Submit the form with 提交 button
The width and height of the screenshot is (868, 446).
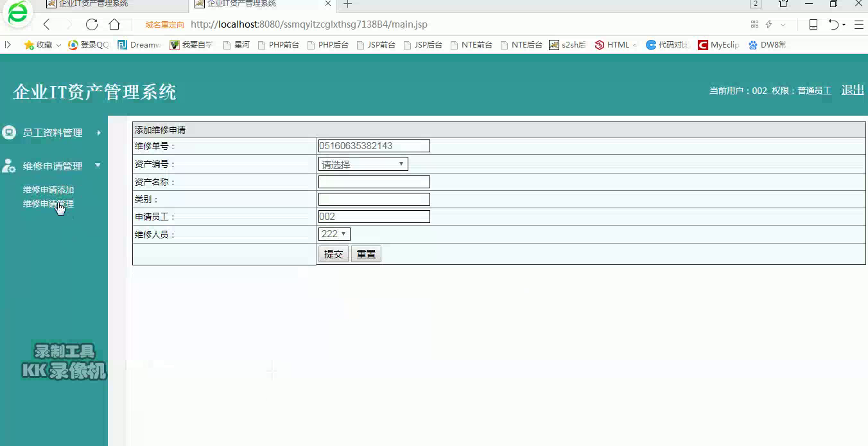click(333, 254)
